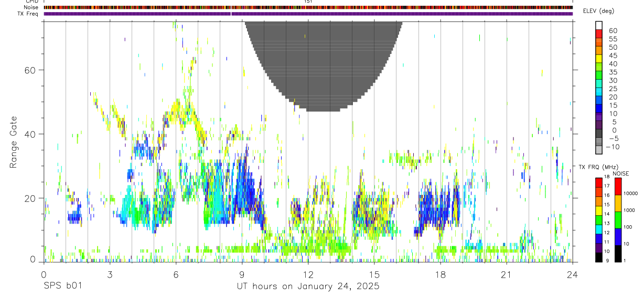Click the 'SPS b01' radar beam label
644x297 pixels.
click(x=62, y=286)
